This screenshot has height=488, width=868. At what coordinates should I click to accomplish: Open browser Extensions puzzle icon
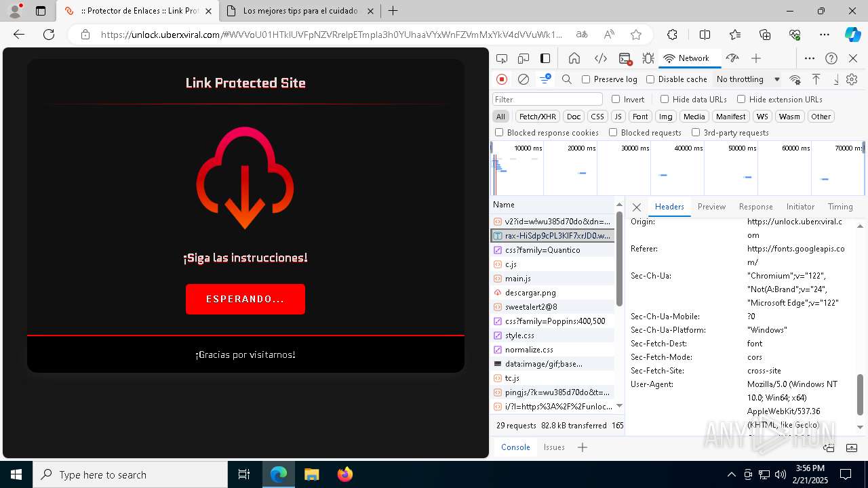672,35
